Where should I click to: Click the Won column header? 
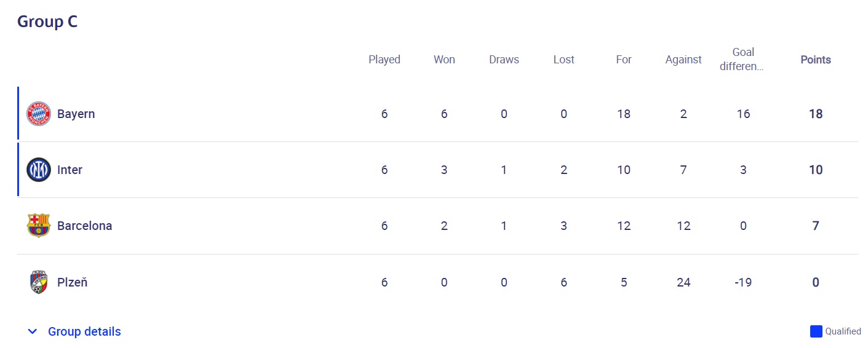444,60
